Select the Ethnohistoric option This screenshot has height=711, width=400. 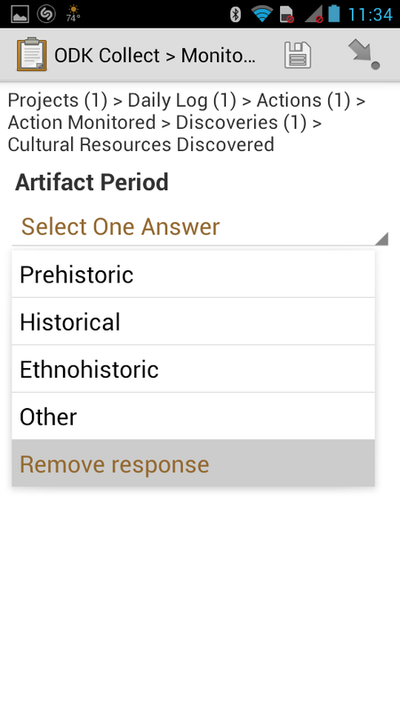point(193,369)
